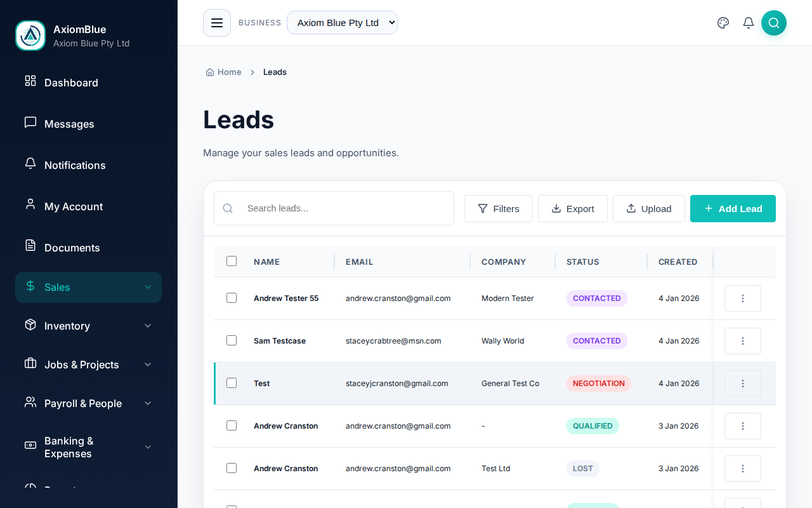Check the Andrew Cranston qualified lead row
This screenshot has height=508, width=812.
232,425
